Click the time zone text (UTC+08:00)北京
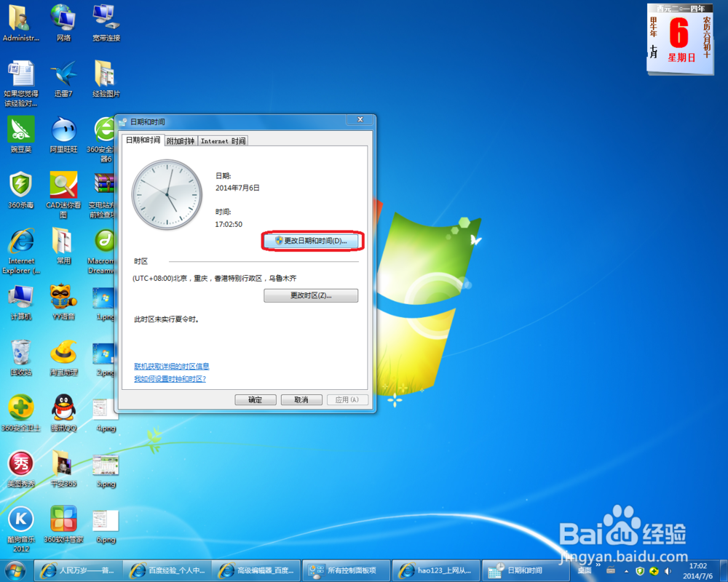The height and width of the screenshot is (582, 728). (x=214, y=278)
